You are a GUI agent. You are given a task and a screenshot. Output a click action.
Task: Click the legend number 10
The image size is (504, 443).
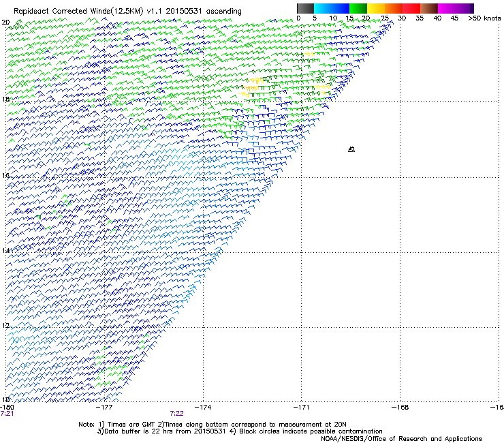click(x=333, y=18)
